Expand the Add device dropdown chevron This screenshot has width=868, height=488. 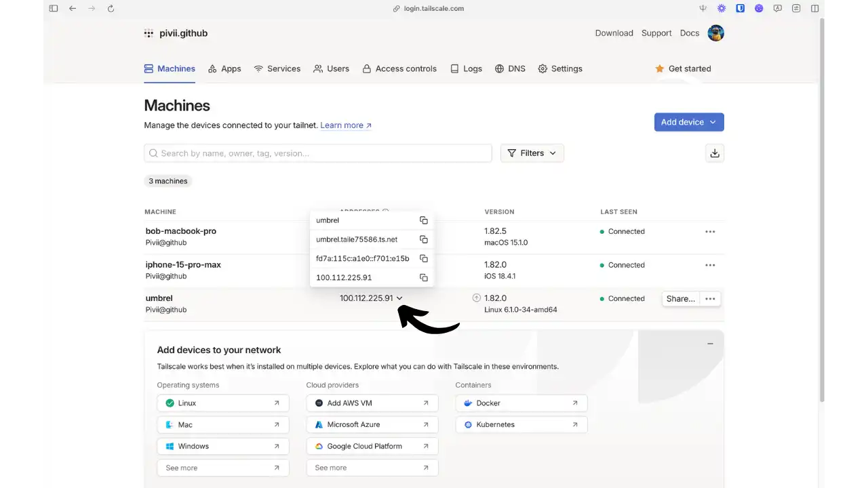[712, 122]
